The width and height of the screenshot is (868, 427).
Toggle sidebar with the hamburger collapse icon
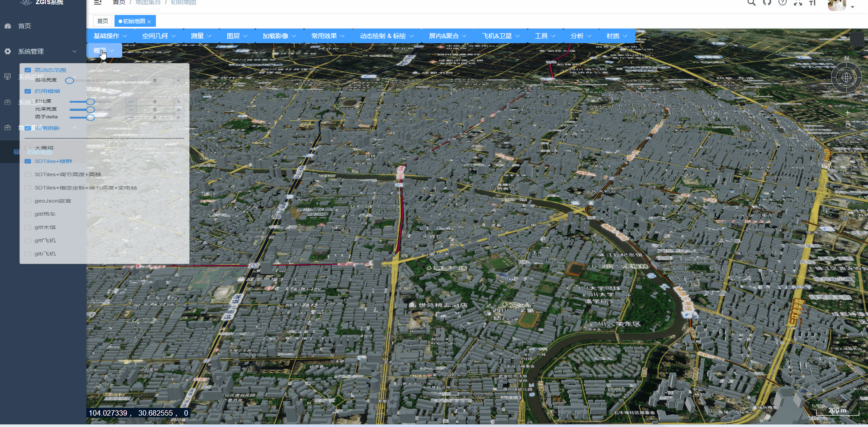(98, 2)
